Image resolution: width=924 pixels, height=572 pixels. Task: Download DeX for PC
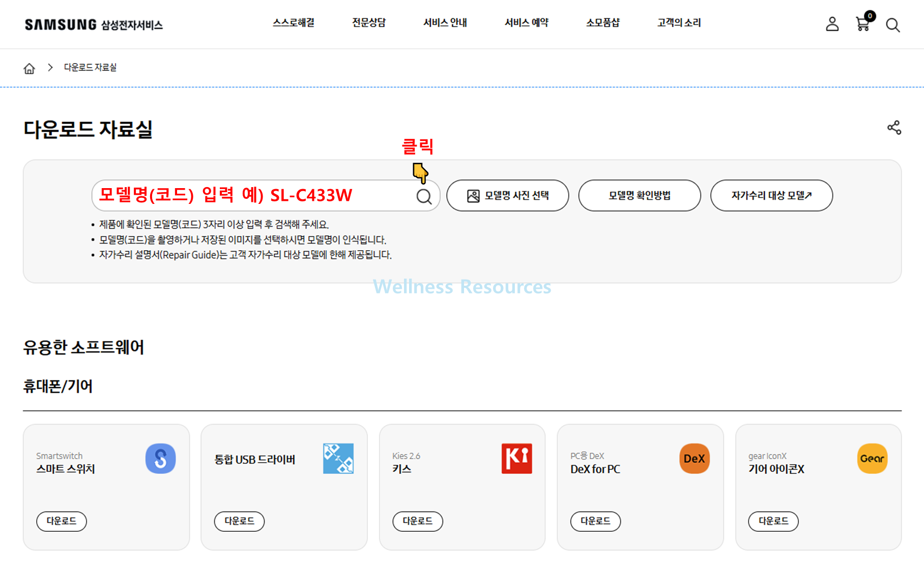click(x=595, y=521)
